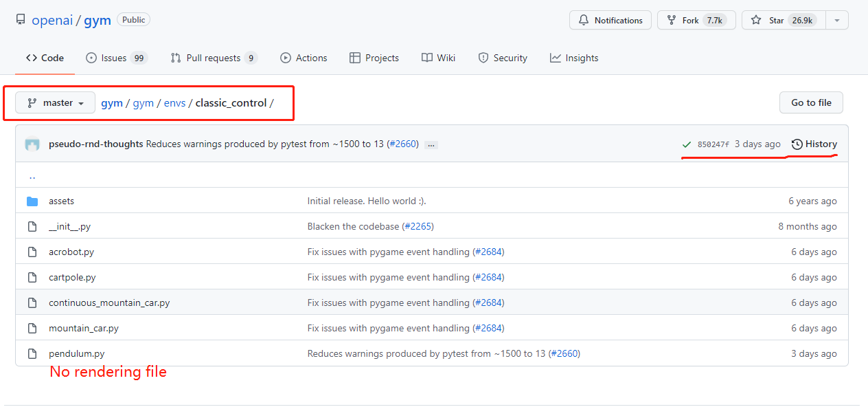The image size is (868, 407).
Task: Navigate up using the parent directory entry
Action: (32, 175)
